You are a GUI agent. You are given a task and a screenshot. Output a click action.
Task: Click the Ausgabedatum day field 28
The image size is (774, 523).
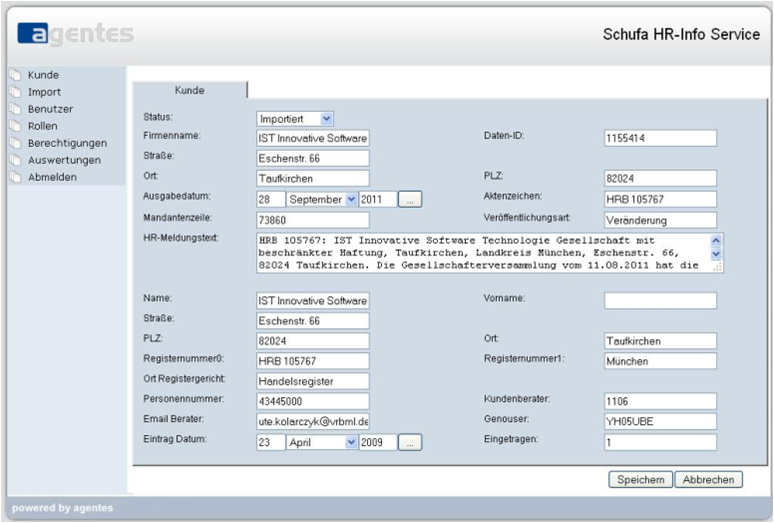click(271, 199)
